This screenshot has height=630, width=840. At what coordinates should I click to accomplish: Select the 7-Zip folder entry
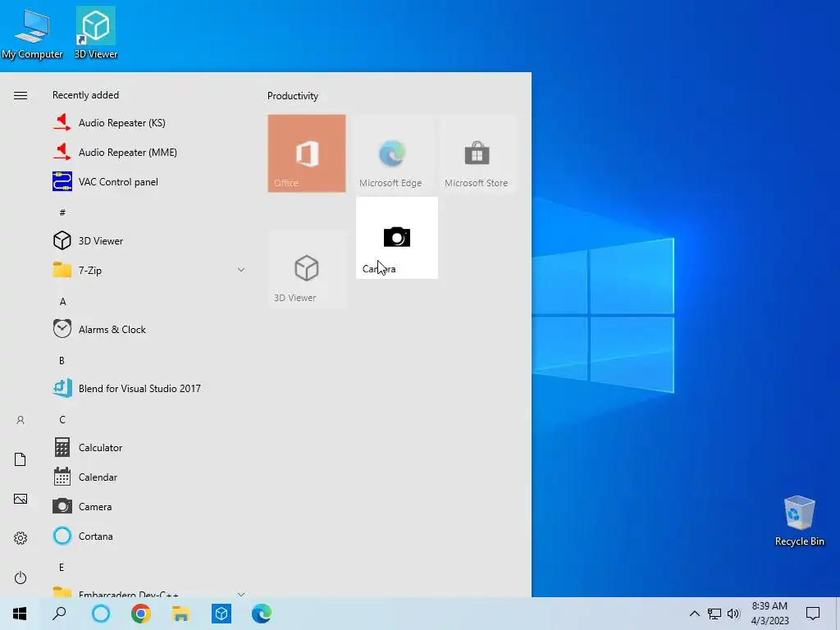(149, 270)
